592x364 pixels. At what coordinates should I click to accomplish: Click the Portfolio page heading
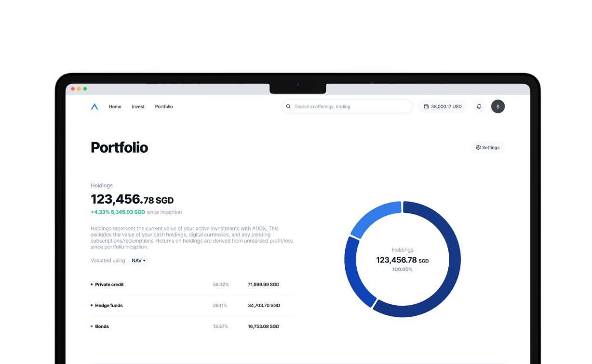(120, 147)
